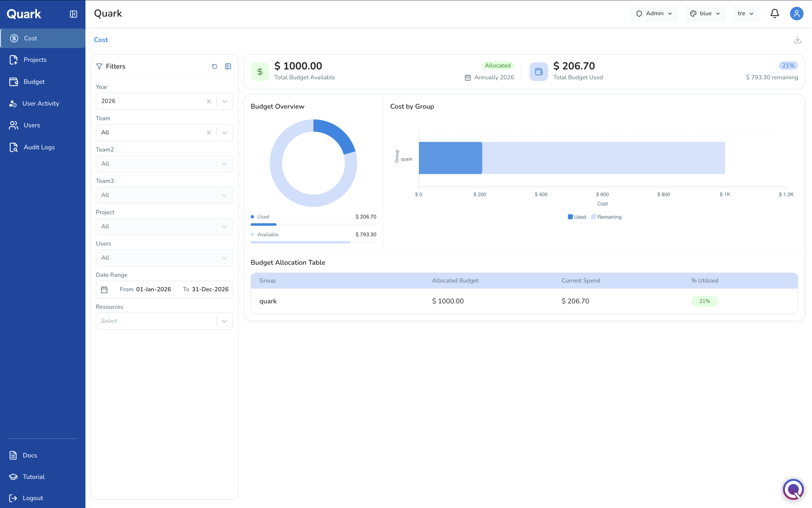Open the Admin role dropdown
Screen dimensions: 812x508
click(x=654, y=14)
